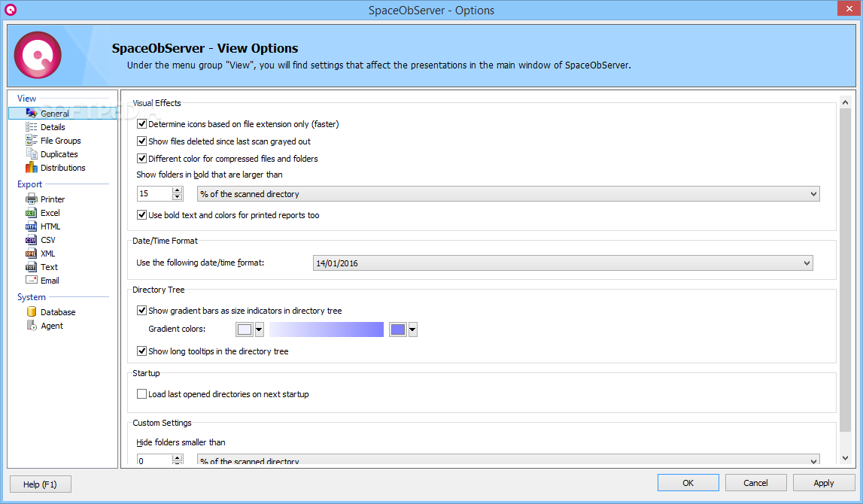Click the Excel export icon
Viewport: 863px width, 504px height.
[x=32, y=212]
